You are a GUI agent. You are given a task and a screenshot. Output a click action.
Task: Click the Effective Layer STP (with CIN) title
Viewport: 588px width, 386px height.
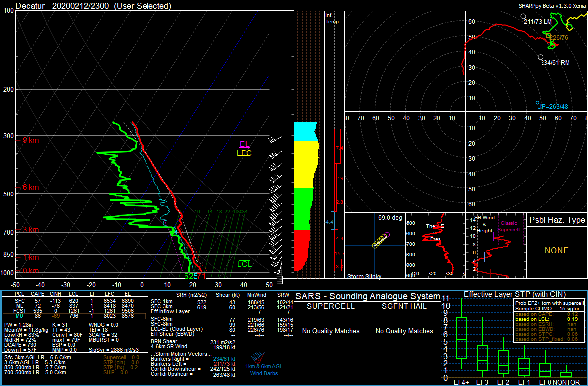[x=514, y=294]
